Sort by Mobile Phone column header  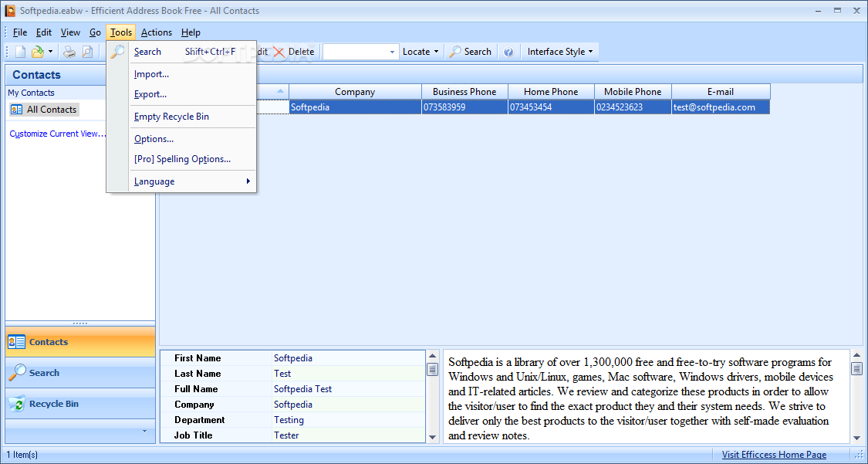click(x=633, y=92)
